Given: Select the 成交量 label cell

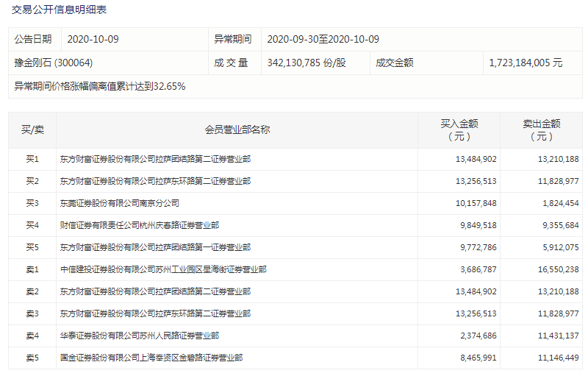Looking at the screenshot, I should point(234,63).
